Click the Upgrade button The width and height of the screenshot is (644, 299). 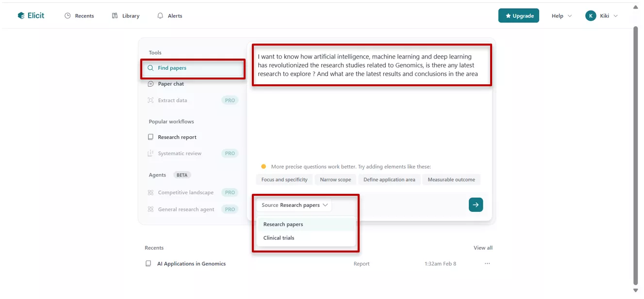click(x=518, y=15)
